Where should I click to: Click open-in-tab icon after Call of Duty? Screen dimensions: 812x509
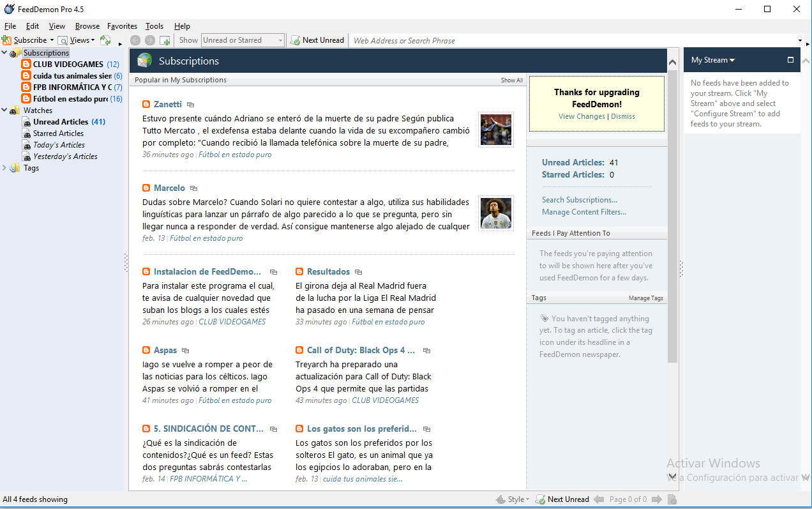tap(427, 351)
